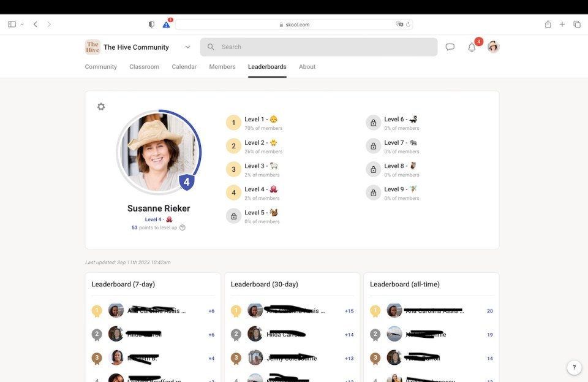Switch to the Community tab
The image size is (588, 382).
pyautogui.click(x=101, y=66)
